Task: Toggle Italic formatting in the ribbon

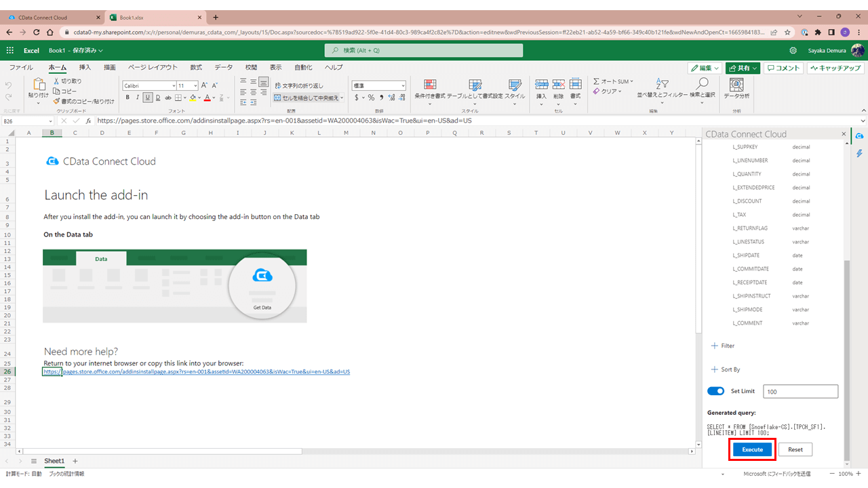Action: [x=137, y=98]
